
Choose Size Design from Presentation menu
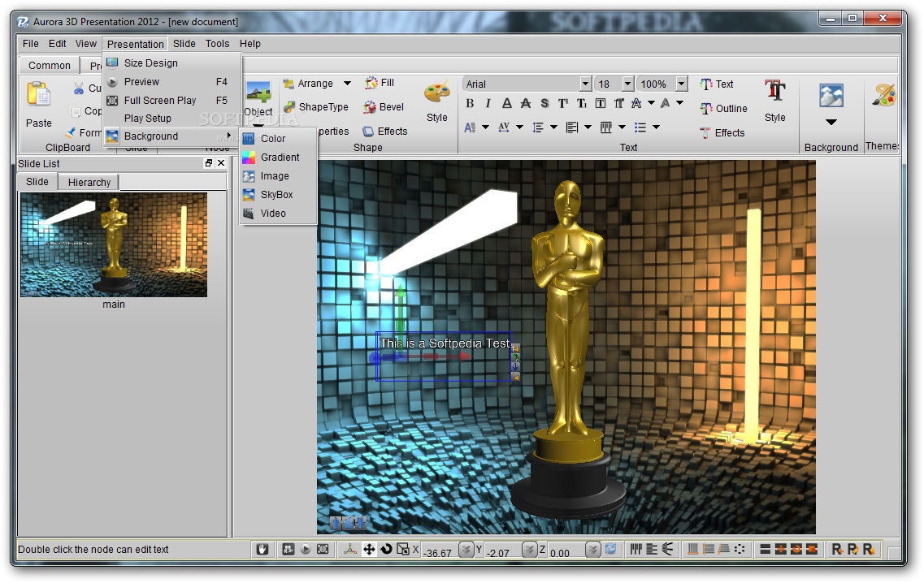[172, 63]
